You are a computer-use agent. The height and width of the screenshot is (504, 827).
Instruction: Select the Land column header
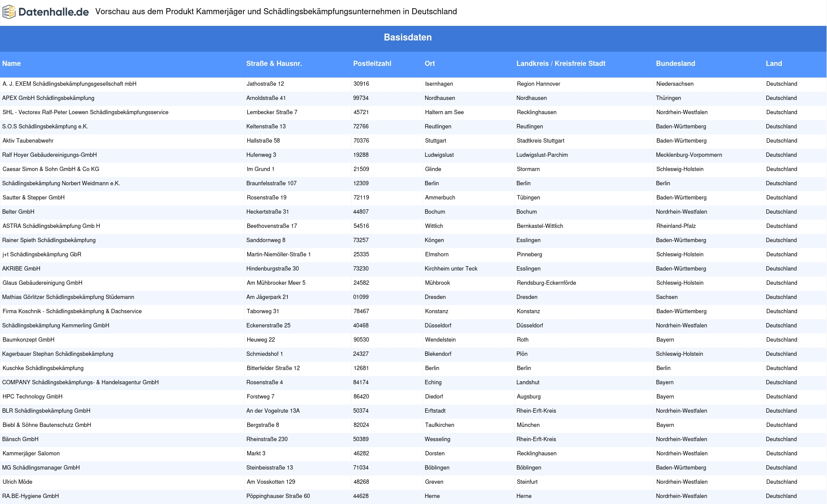[x=774, y=63]
